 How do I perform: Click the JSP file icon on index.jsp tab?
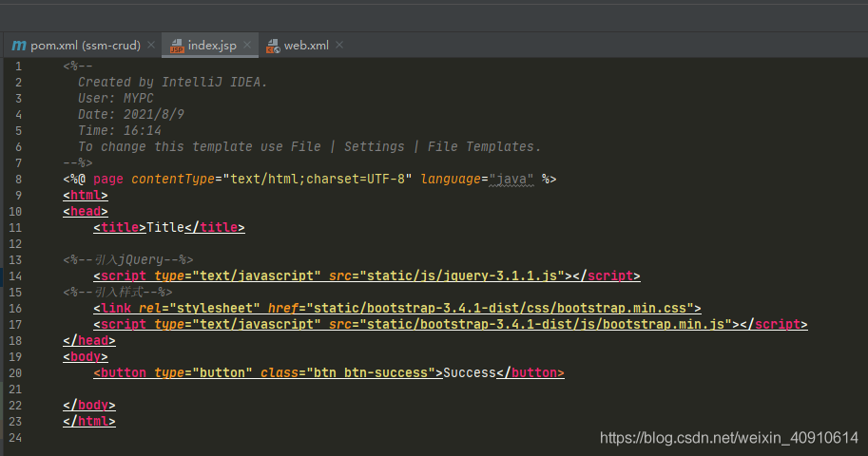coord(177,46)
